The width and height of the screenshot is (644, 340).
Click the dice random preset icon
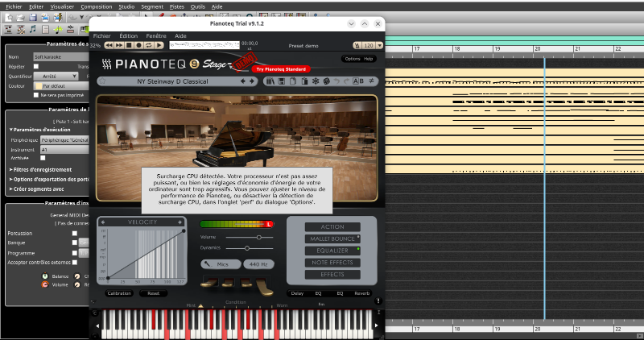[x=326, y=81]
